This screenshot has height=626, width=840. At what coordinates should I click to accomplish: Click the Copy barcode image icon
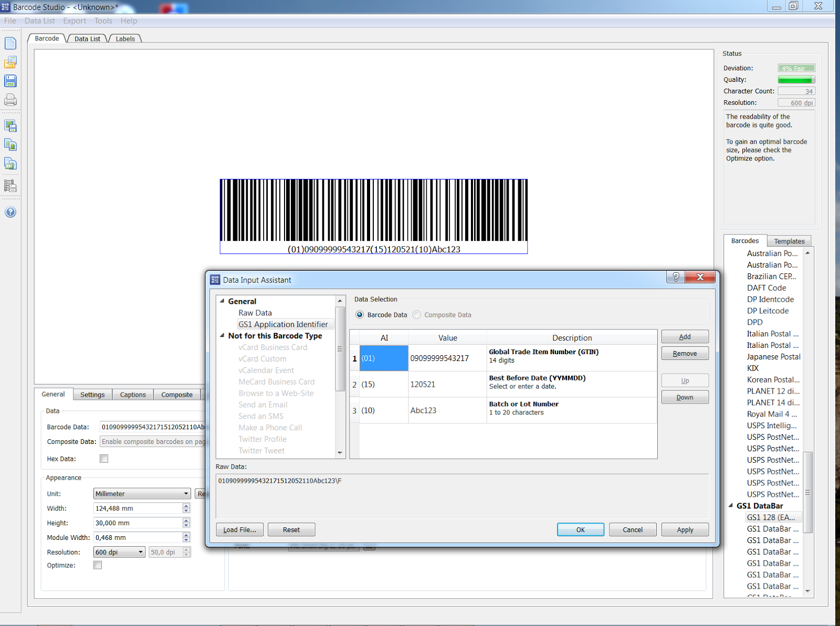point(10,145)
